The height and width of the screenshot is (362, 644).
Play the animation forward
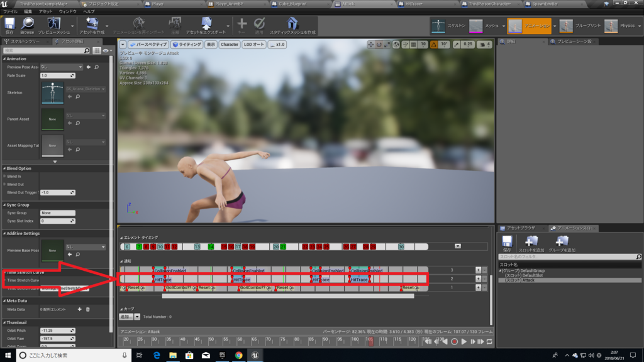tap(464, 341)
